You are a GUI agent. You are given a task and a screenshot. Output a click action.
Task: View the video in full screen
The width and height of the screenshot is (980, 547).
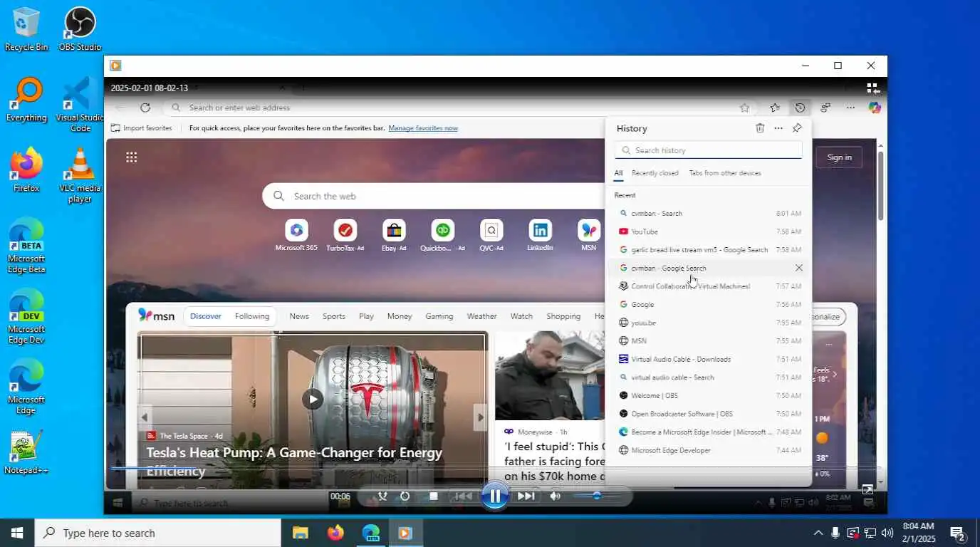pos(867,489)
